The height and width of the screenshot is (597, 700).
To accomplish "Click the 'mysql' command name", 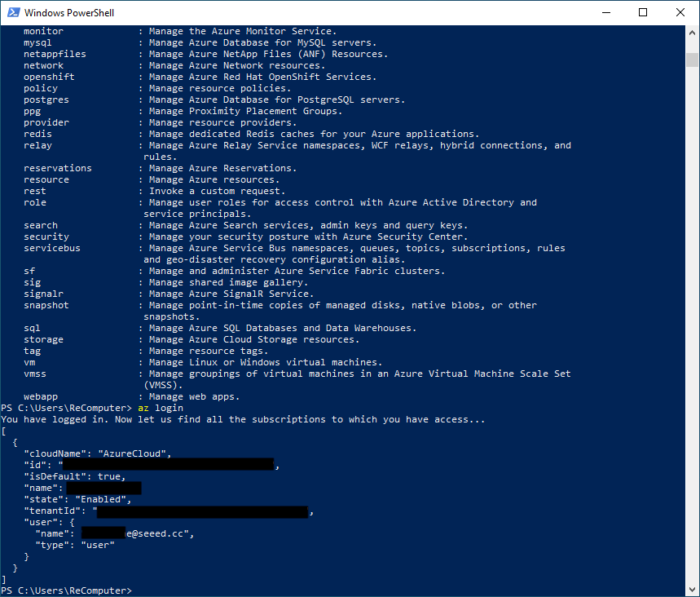I will [37, 42].
